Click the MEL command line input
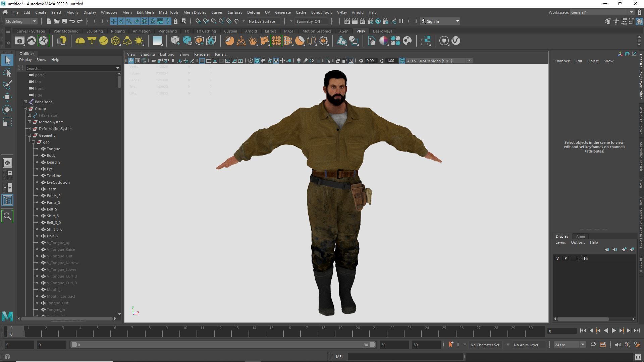Image resolution: width=644 pixels, height=362 pixels. pos(405,357)
